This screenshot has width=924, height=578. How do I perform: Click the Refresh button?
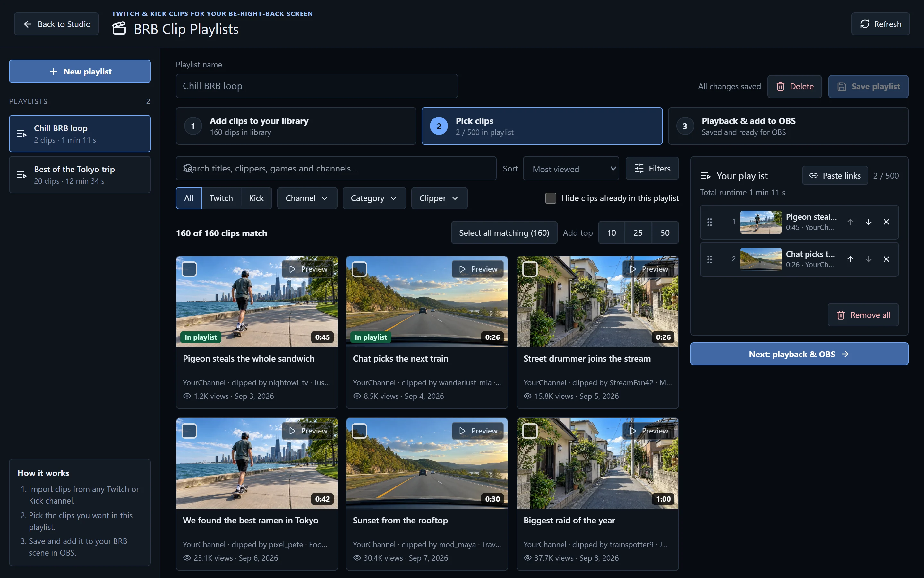click(x=880, y=24)
